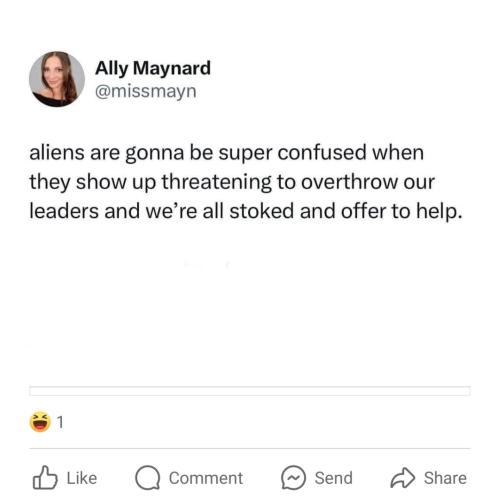Click the Share arrow icon
This screenshot has height=500, width=500.
(x=403, y=478)
